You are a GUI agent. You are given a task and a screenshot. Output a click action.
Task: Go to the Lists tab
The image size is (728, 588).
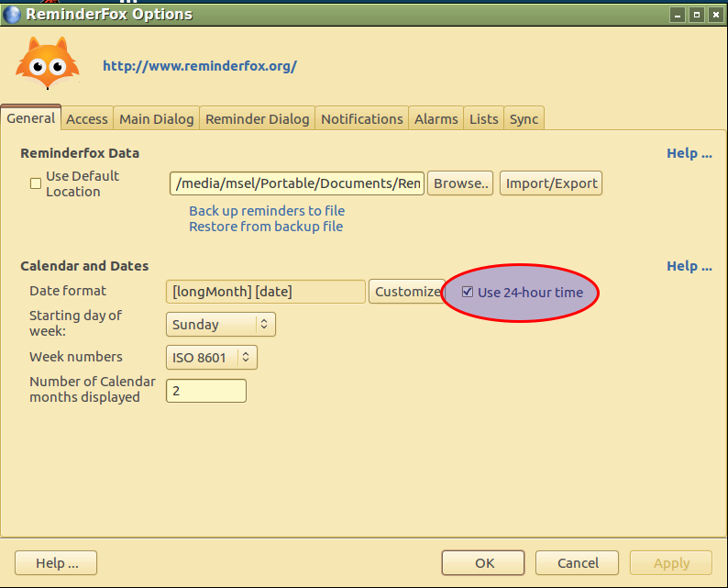click(x=483, y=119)
